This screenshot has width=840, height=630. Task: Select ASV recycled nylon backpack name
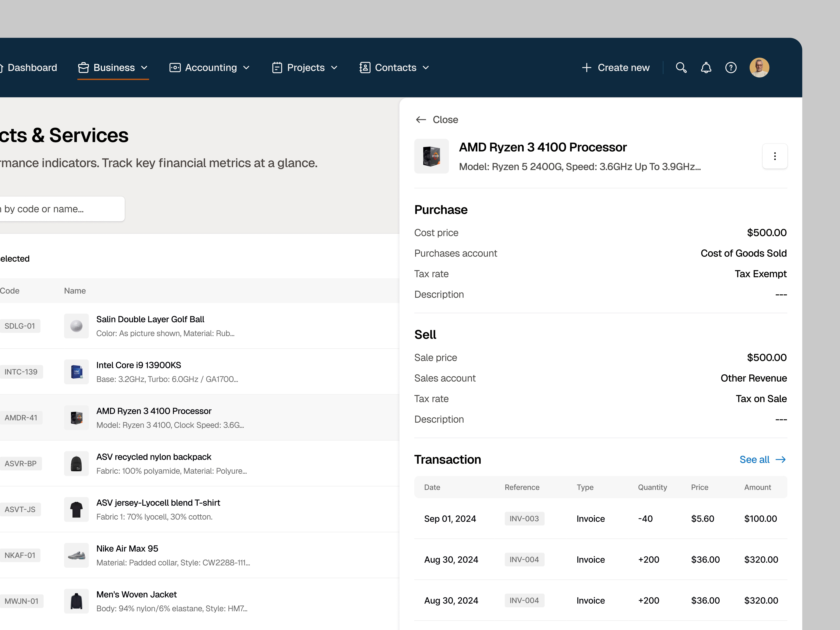click(x=154, y=457)
